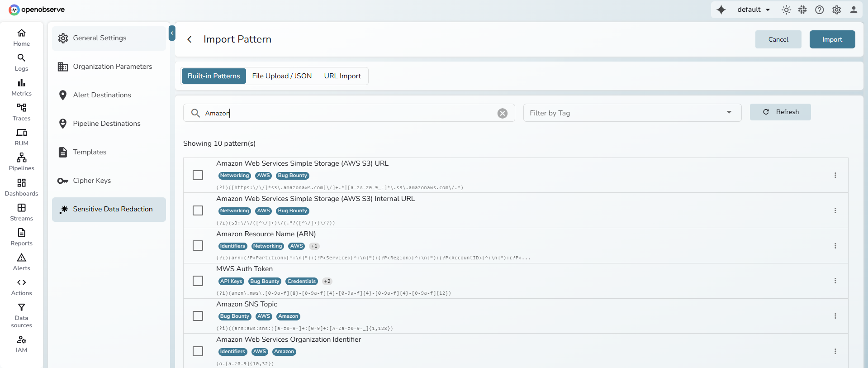Open the Dashboards sidebar icon
Viewport: 868px width, 368px height.
point(21,187)
